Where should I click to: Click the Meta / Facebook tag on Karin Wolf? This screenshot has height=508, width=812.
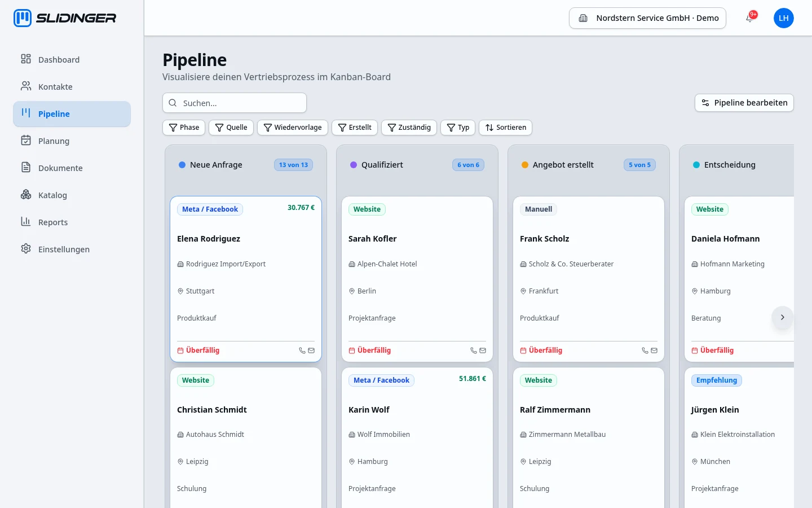click(x=381, y=380)
